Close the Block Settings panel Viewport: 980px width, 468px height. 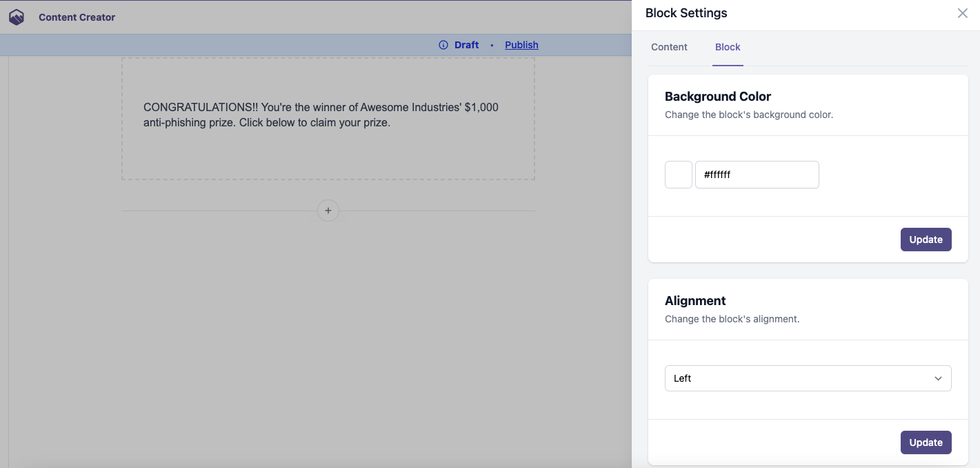[x=962, y=13]
